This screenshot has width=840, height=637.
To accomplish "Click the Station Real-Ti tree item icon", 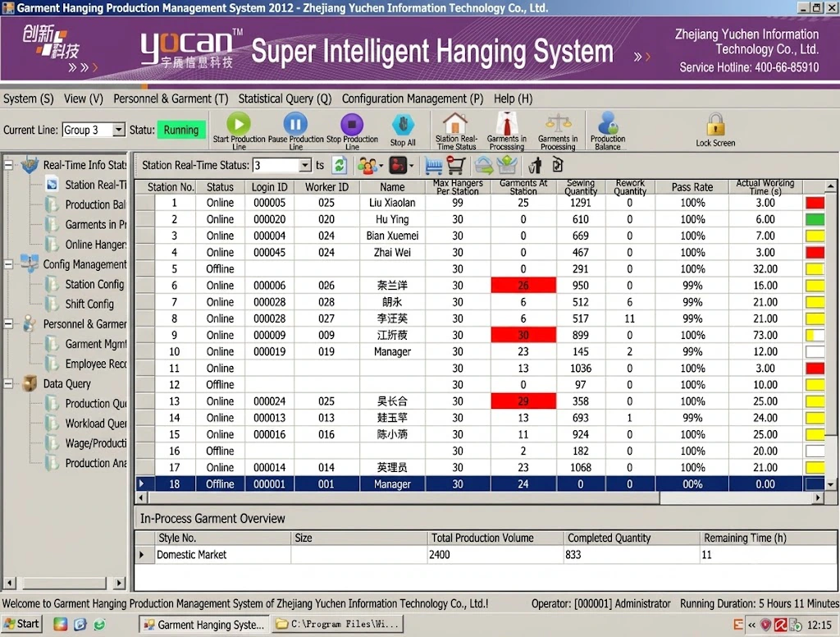I will pyautogui.click(x=52, y=185).
